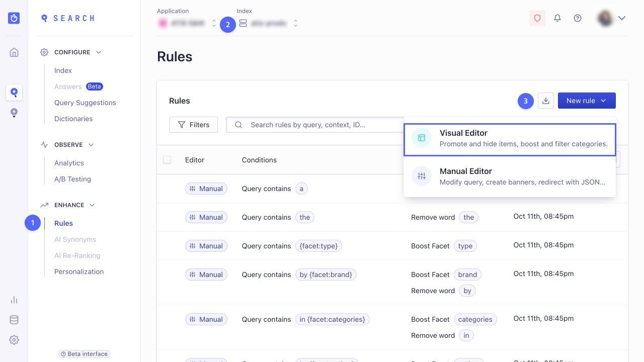The width and height of the screenshot is (644, 362).
Task: Collapse the OBSERVE section
Action: pyautogui.click(x=91, y=144)
